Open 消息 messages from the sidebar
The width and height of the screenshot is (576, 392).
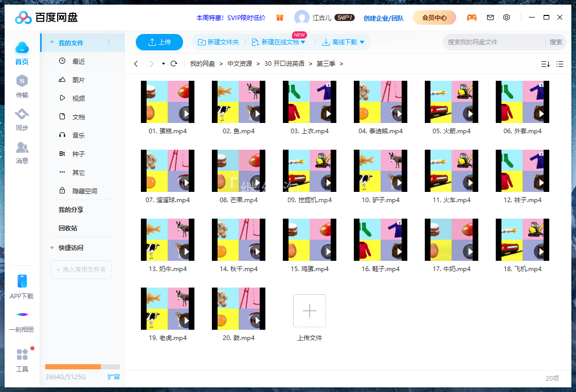pos(22,153)
